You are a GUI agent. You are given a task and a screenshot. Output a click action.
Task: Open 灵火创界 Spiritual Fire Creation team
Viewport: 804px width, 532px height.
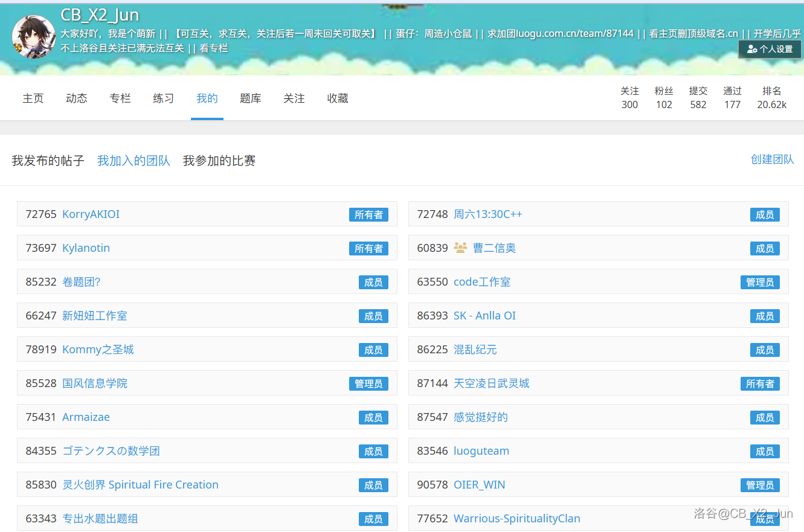pos(140,485)
